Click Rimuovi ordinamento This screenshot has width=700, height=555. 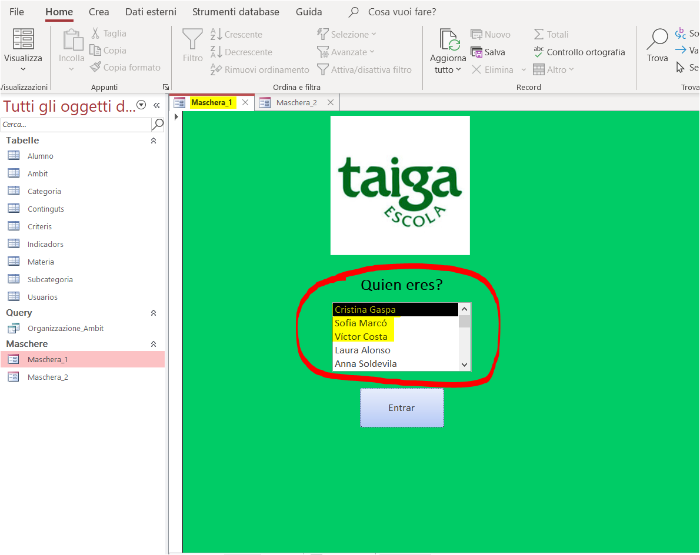pyautogui.click(x=259, y=70)
